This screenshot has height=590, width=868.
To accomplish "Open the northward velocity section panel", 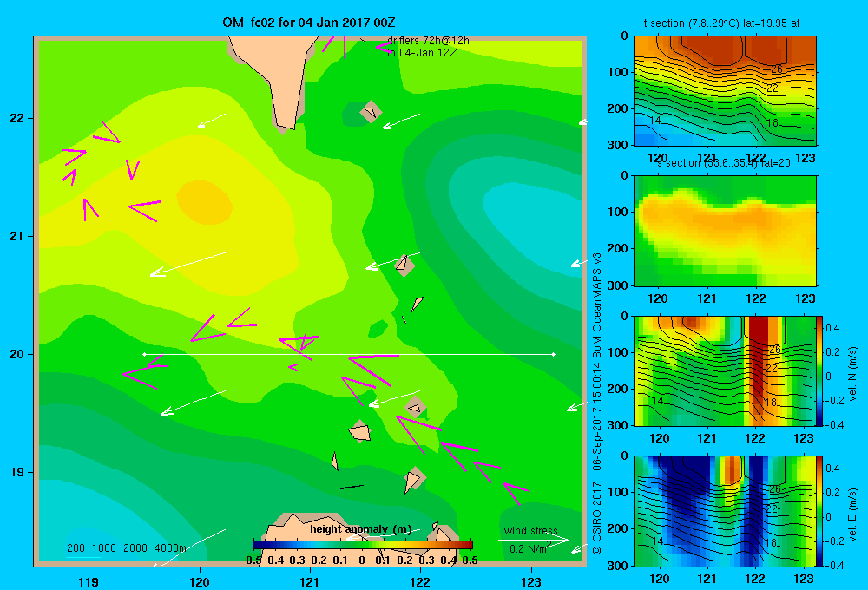I will (x=725, y=370).
